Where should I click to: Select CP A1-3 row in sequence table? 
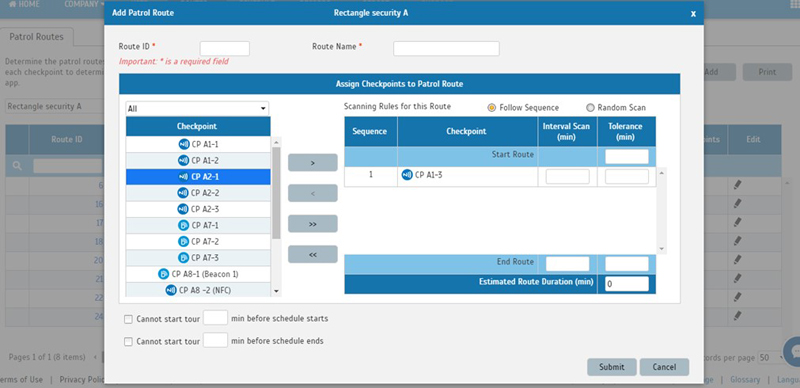tap(500, 177)
